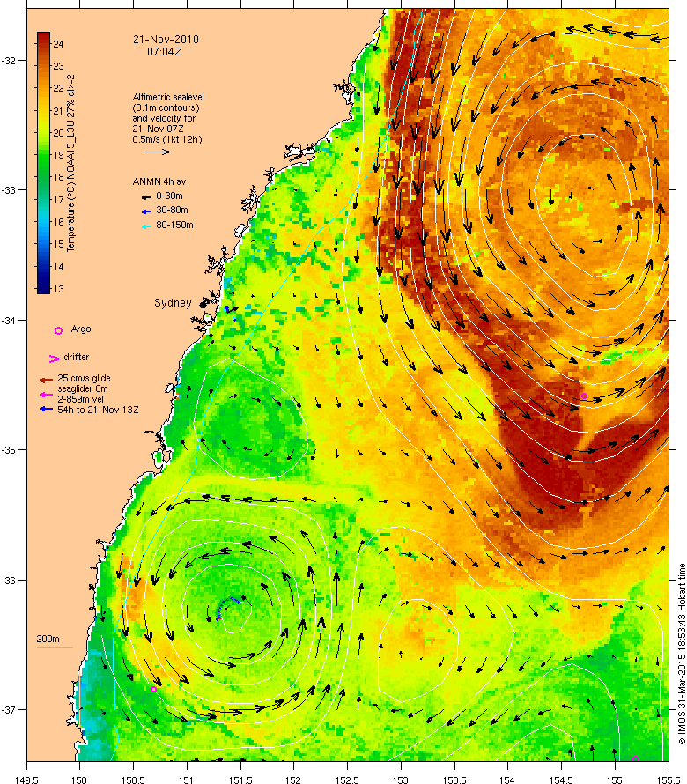This screenshot has width=687, height=784.
Task: Click the Sydney city label
Action: click(173, 303)
